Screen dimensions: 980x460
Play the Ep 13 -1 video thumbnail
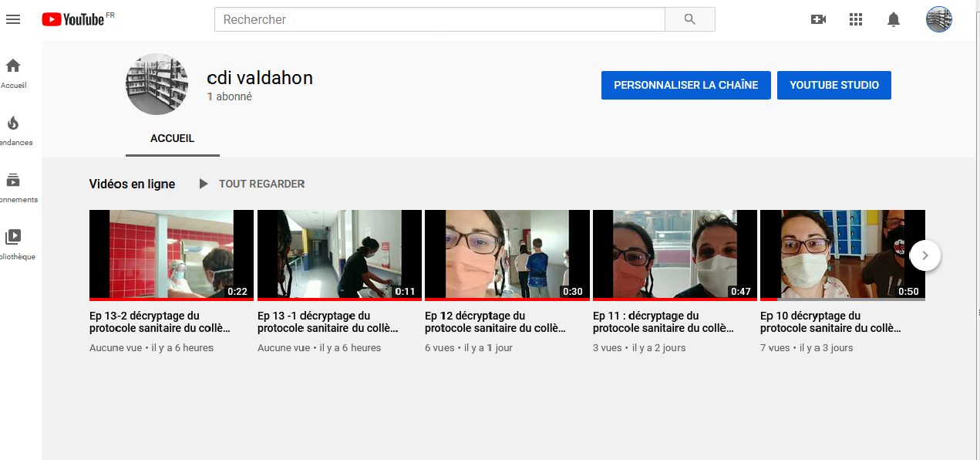(339, 255)
